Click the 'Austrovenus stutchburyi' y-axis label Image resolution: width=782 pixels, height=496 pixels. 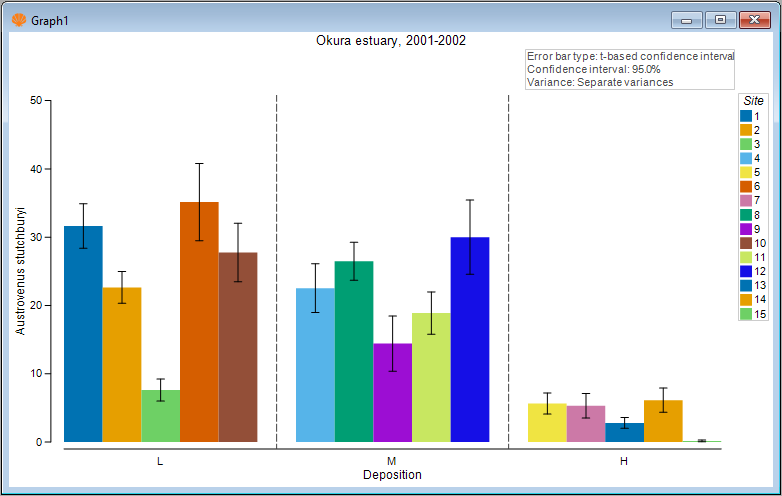click(x=20, y=271)
